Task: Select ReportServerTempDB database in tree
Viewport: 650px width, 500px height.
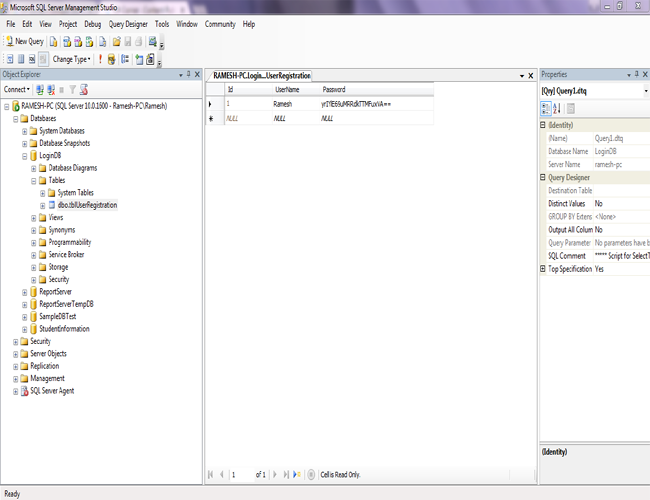Action: [x=66, y=304]
